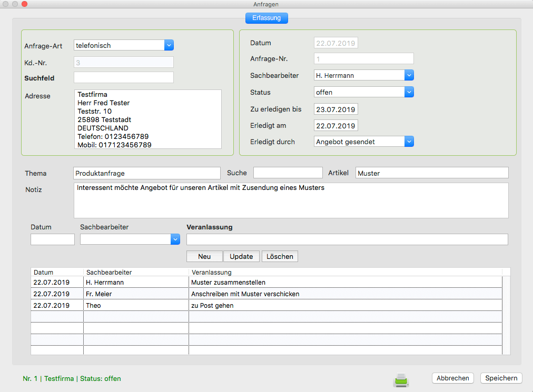
Task: Click the date cell in the Theo row
Action: pyautogui.click(x=57, y=305)
